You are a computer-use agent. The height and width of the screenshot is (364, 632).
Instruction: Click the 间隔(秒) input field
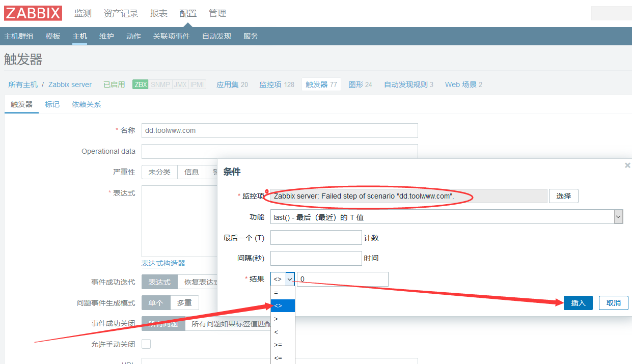click(x=316, y=258)
